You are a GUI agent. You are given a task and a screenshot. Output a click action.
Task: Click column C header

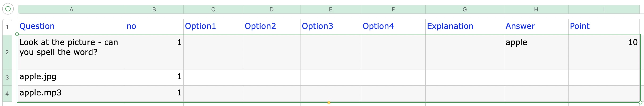213,10
